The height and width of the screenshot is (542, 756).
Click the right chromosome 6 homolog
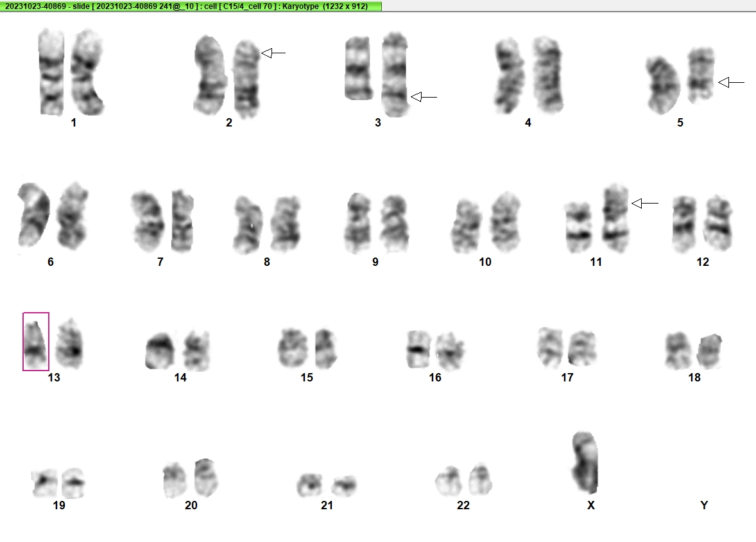pos(72,216)
